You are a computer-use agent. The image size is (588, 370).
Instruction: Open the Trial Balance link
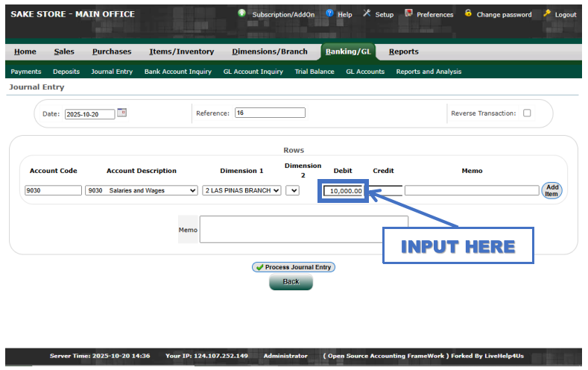(x=314, y=72)
